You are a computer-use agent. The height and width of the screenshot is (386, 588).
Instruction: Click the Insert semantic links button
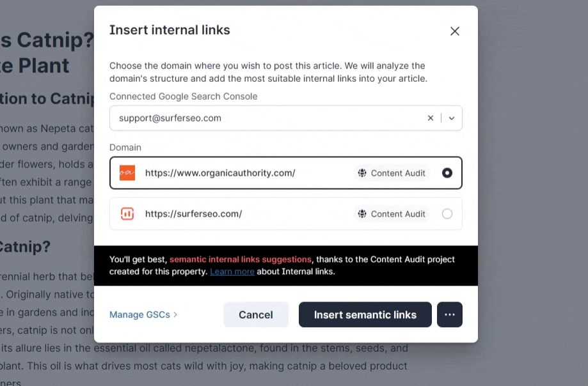pyautogui.click(x=365, y=314)
